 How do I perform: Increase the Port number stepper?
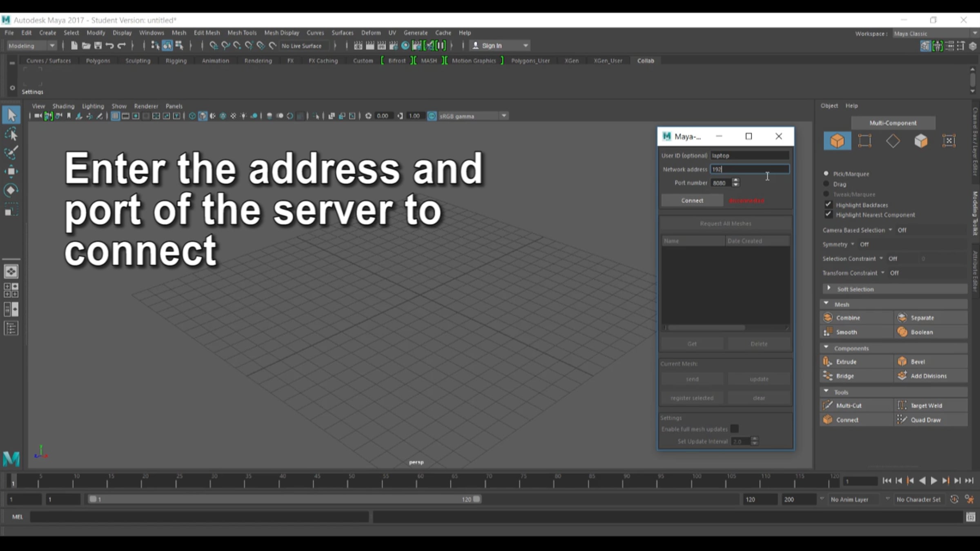(736, 180)
